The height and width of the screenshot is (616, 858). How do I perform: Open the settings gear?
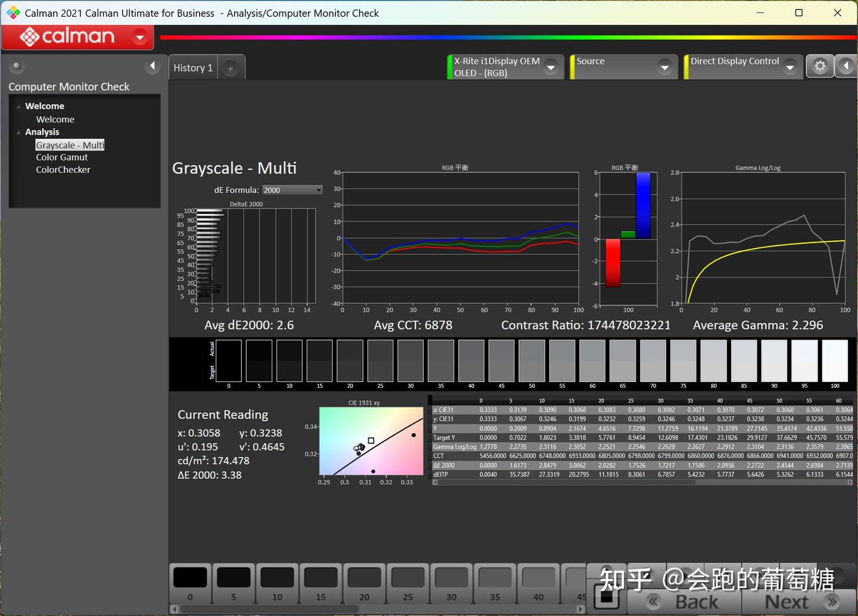click(820, 66)
